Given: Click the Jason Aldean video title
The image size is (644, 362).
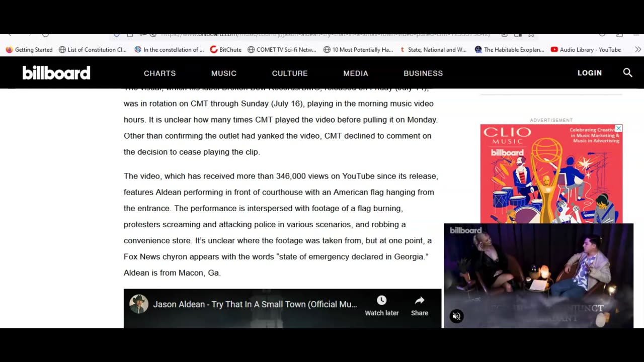Looking at the screenshot, I should tap(255, 304).
